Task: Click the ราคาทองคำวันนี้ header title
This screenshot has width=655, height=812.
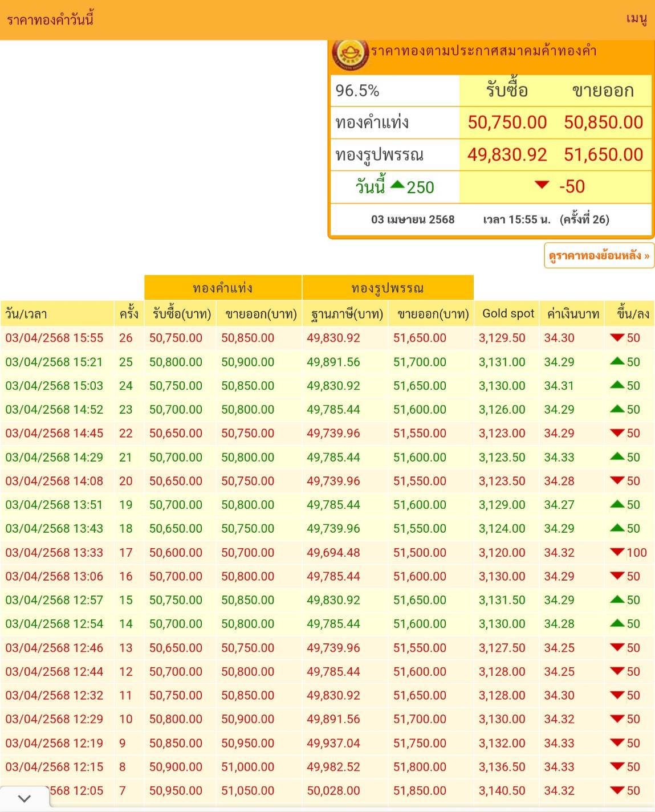Action: (x=50, y=20)
